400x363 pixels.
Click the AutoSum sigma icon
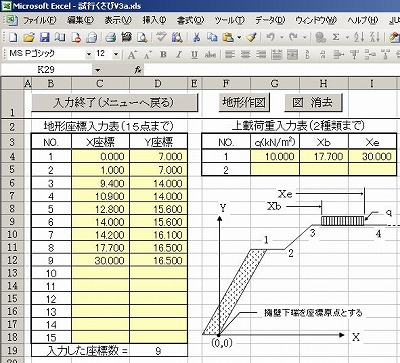coord(336,37)
